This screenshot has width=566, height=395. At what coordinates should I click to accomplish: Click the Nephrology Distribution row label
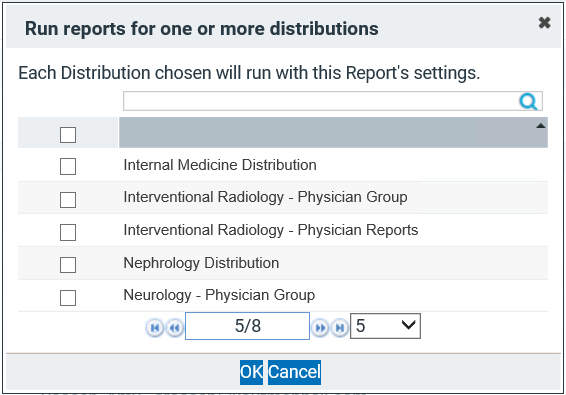(201, 263)
